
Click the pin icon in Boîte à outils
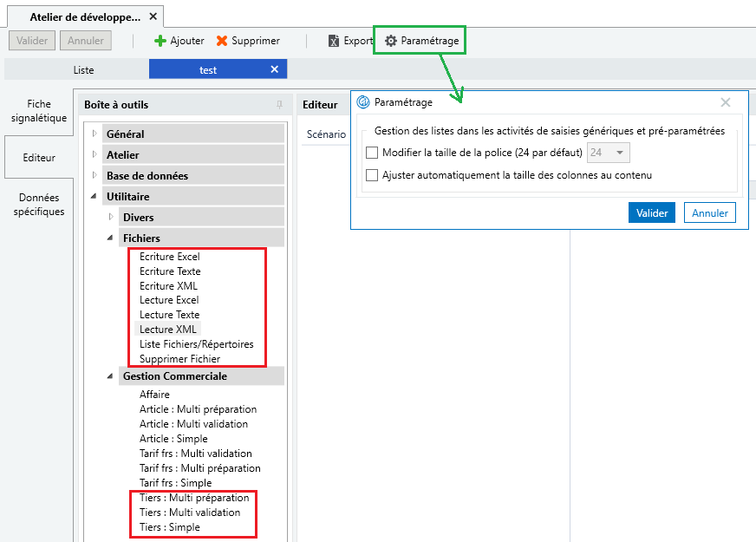point(280,105)
